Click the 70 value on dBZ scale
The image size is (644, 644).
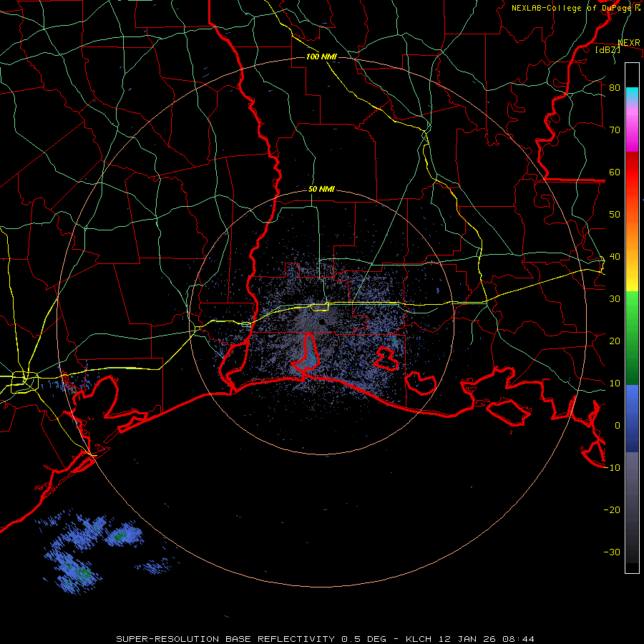click(x=615, y=130)
